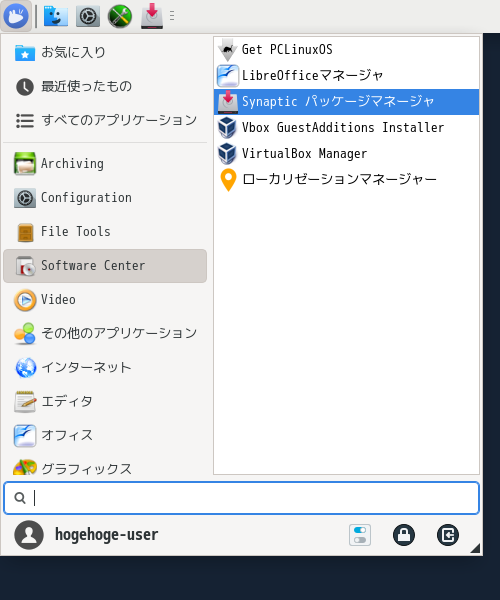Select すべてのアプリケーション category

pyautogui.click(x=105, y=121)
